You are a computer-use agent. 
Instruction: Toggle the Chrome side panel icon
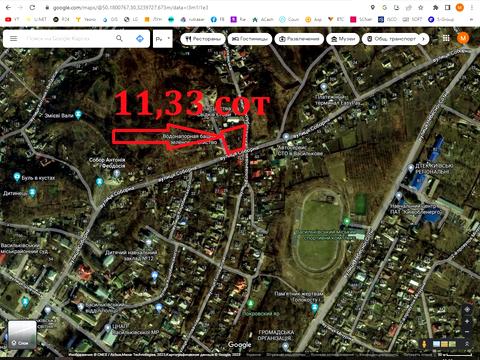448,7
